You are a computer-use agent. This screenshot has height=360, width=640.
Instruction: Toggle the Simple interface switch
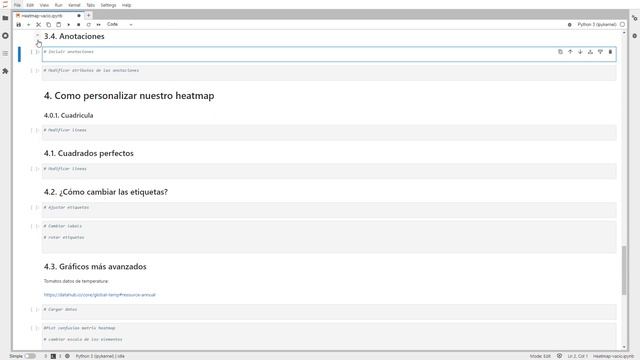(x=30, y=356)
